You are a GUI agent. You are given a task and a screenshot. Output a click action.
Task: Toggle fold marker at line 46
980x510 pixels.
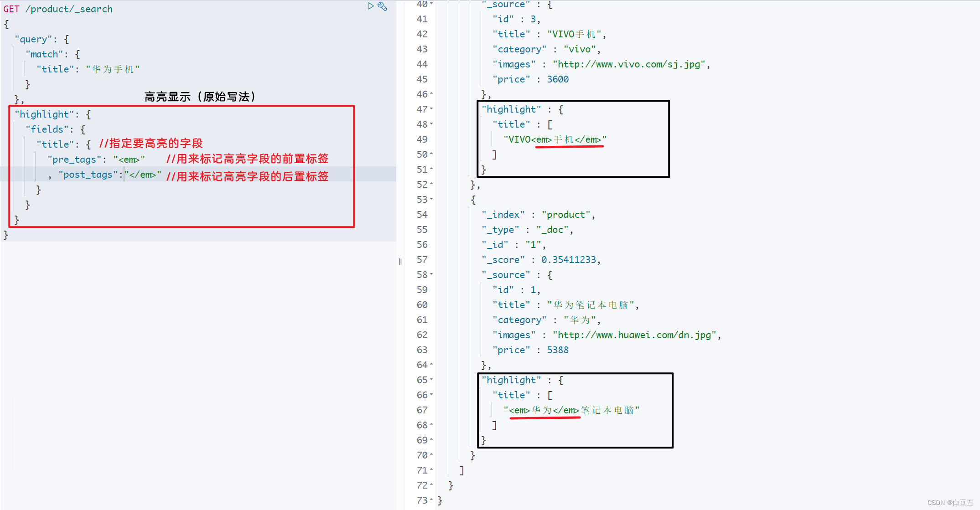pyautogui.click(x=431, y=94)
